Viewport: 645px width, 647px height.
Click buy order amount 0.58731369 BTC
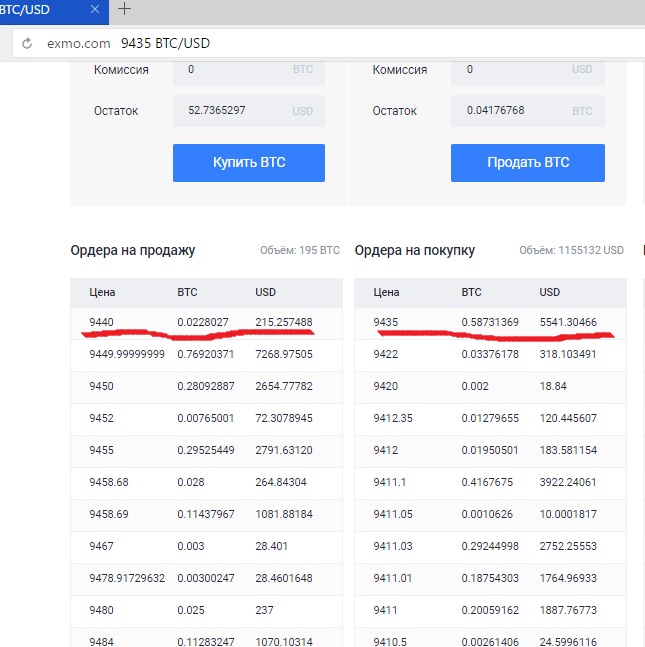[x=490, y=322]
